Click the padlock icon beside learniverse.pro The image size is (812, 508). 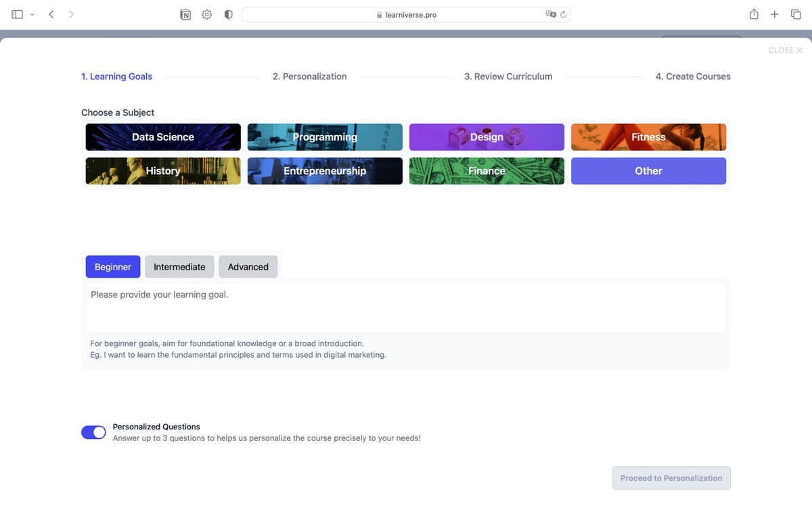tap(380, 15)
